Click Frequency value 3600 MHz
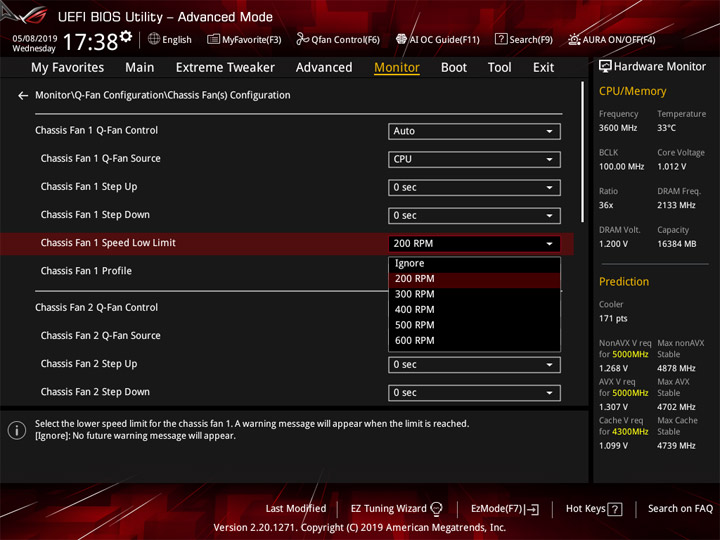This screenshot has width=720, height=540. pos(618,128)
